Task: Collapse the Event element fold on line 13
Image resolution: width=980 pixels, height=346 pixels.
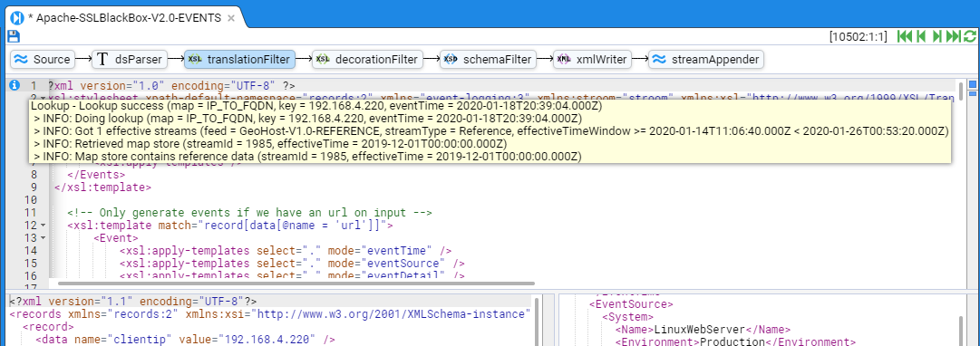Action: (x=44, y=238)
